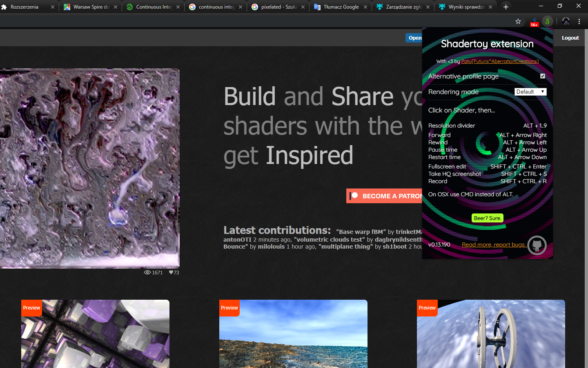Open the "multiplane thing" shader link
The height and width of the screenshot is (368, 588).
coord(345,247)
